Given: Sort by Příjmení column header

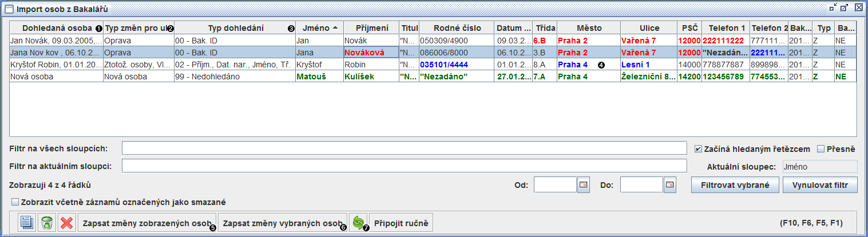Looking at the screenshot, I should [x=372, y=28].
